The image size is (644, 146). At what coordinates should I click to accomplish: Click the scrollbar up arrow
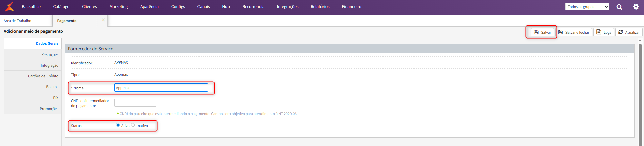click(x=640, y=41)
